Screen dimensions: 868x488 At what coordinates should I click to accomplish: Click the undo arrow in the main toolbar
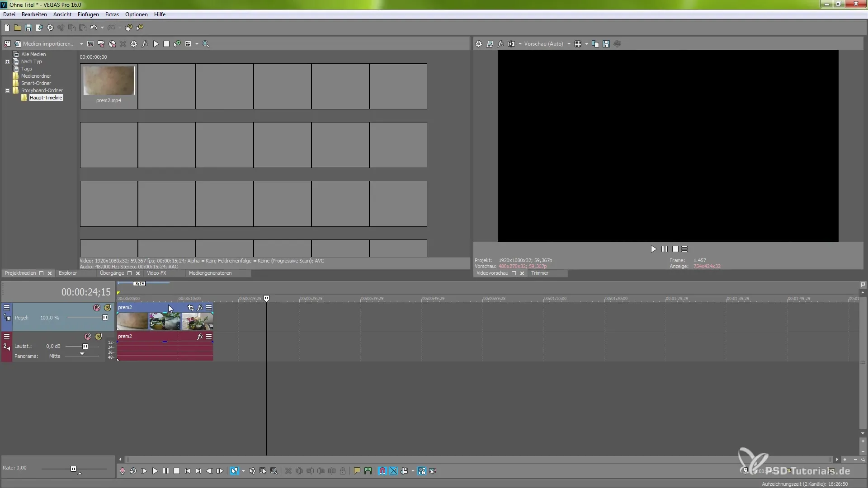pos(94,28)
